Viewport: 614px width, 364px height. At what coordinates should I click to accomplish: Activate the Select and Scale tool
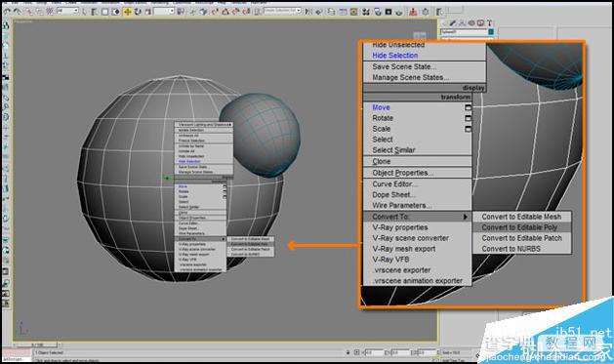pos(148,12)
